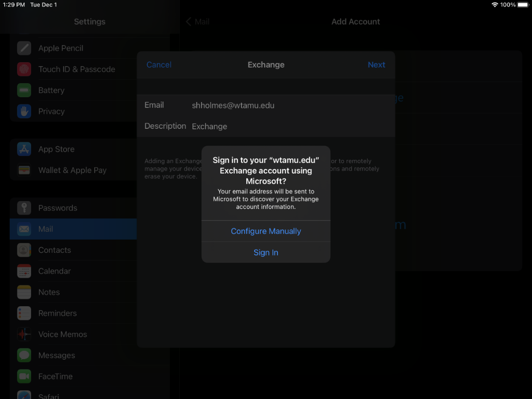Screen dimensions: 532x399
Task: Open App Store settings row
Action: (x=73, y=149)
